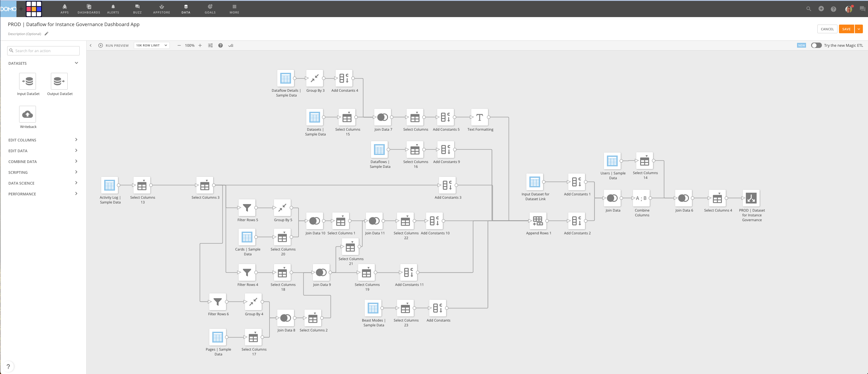Image resolution: width=868 pixels, height=374 pixels.
Task: Click the Group By 3 node
Action: [315, 78]
